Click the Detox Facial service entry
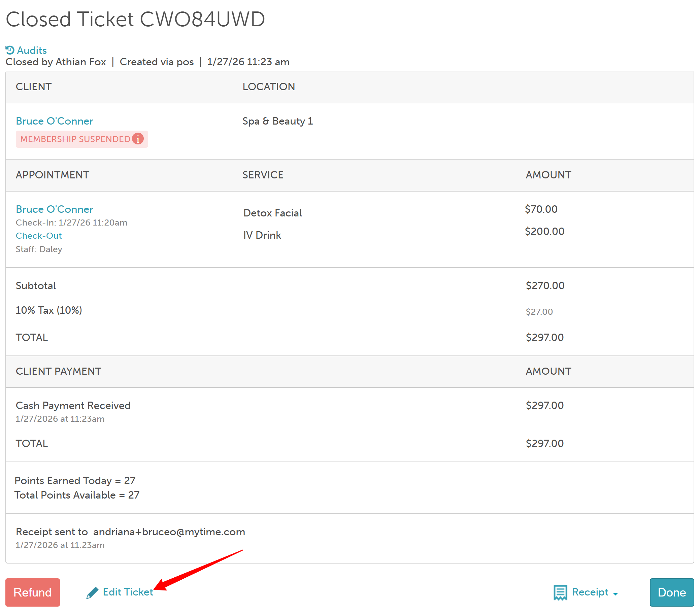The height and width of the screenshot is (613, 700). coord(272,213)
